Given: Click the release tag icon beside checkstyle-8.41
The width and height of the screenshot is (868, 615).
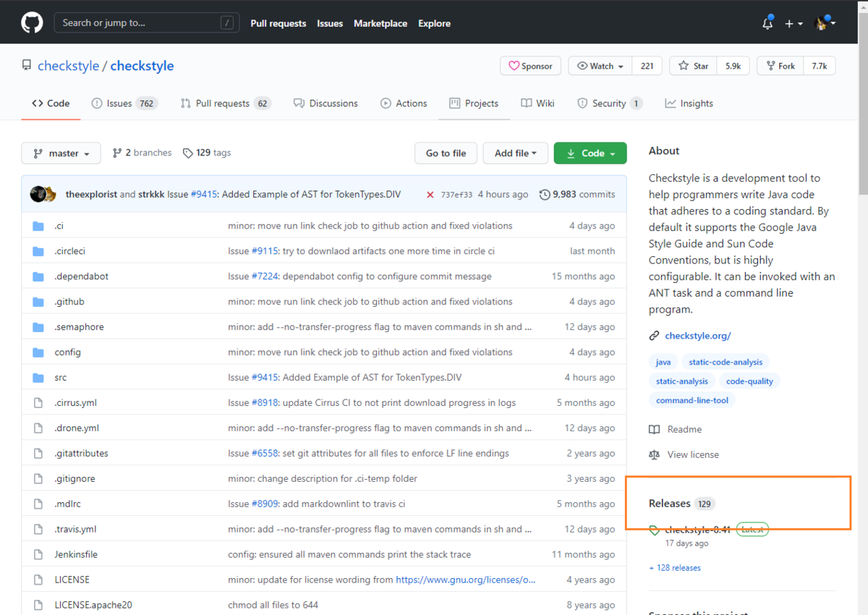Looking at the screenshot, I should (x=654, y=530).
